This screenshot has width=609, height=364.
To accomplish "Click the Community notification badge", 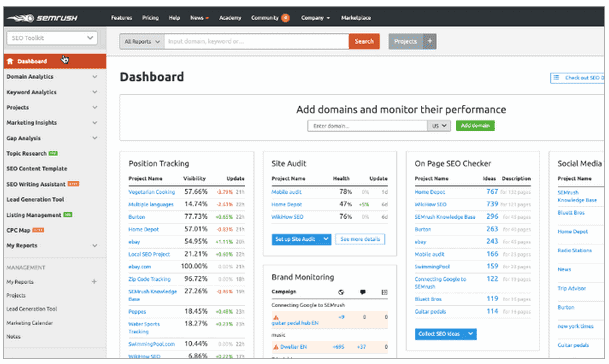I will tap(285, 18).
